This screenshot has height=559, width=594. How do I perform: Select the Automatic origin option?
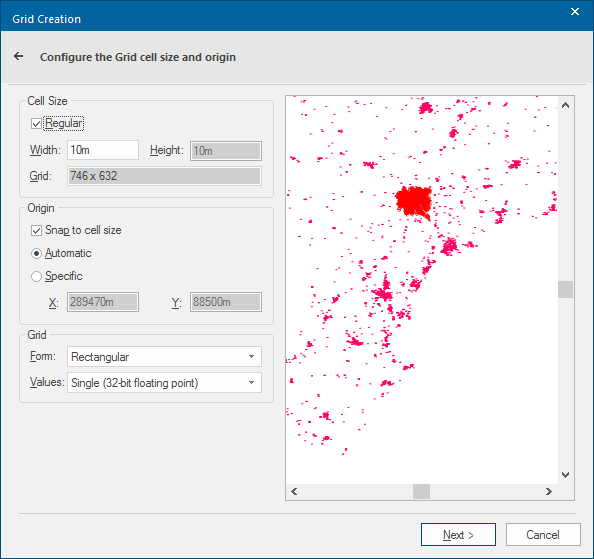pos(36,253)
